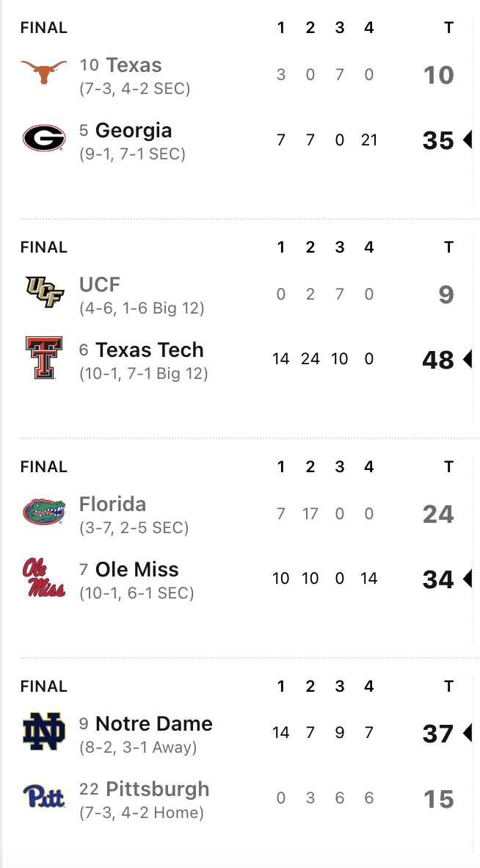Click Georgia's final score of 35
Image resolution: width=480 pixels, height=868 pixels.
pyautogui.click(x=438, y=140)
